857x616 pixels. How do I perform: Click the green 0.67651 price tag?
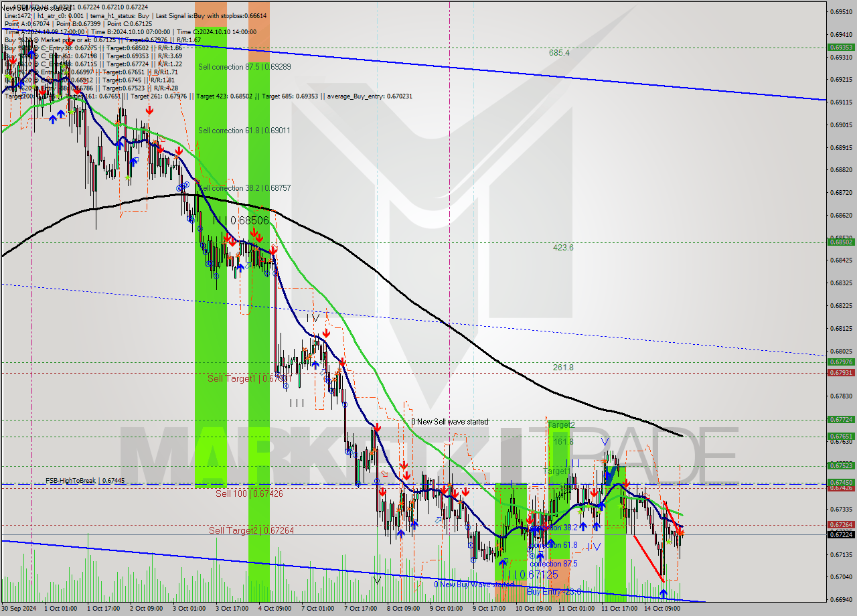point(841,437)
